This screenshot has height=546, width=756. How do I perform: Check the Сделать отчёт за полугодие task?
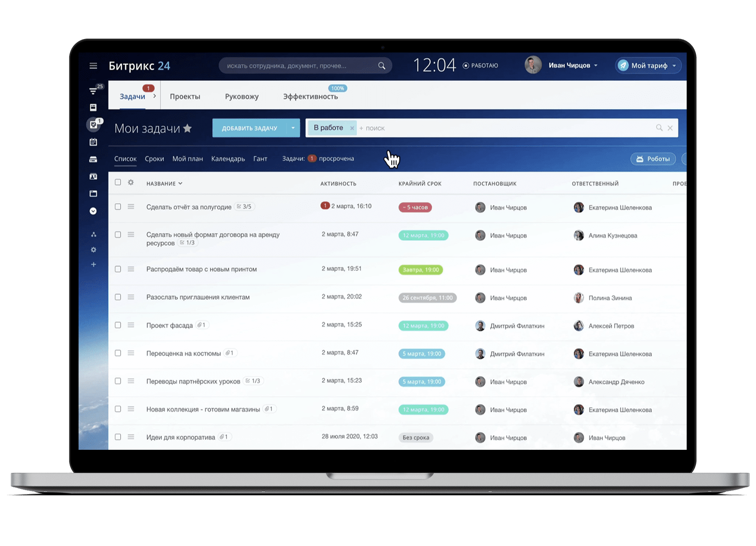coord(118,207)
